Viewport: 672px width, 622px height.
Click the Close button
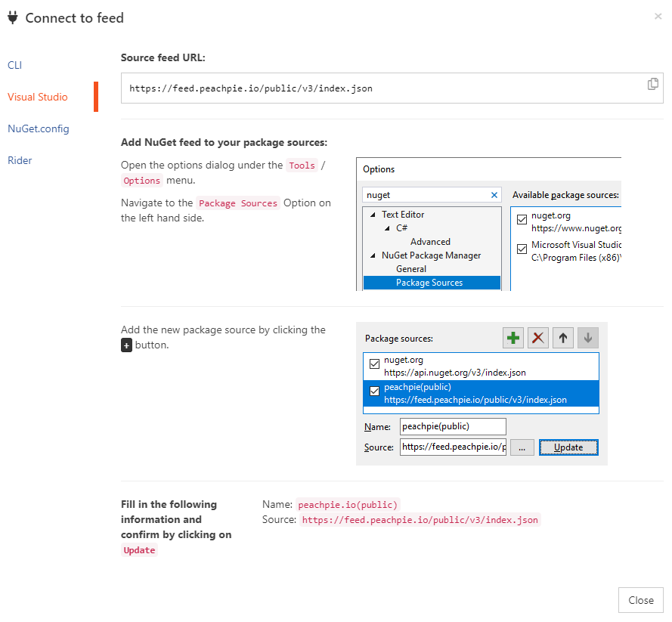641,600
